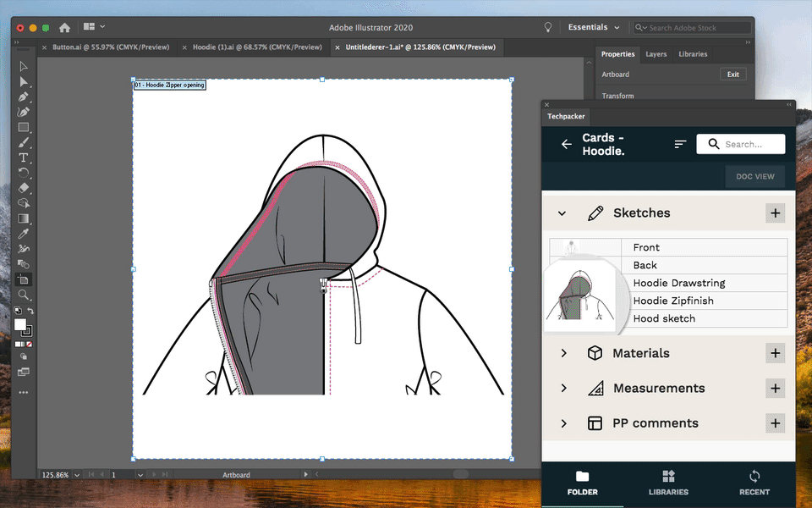Select the Selection tool (black arrow)
This screenshot has width=812, height=508.
click(x=24, y=66)
